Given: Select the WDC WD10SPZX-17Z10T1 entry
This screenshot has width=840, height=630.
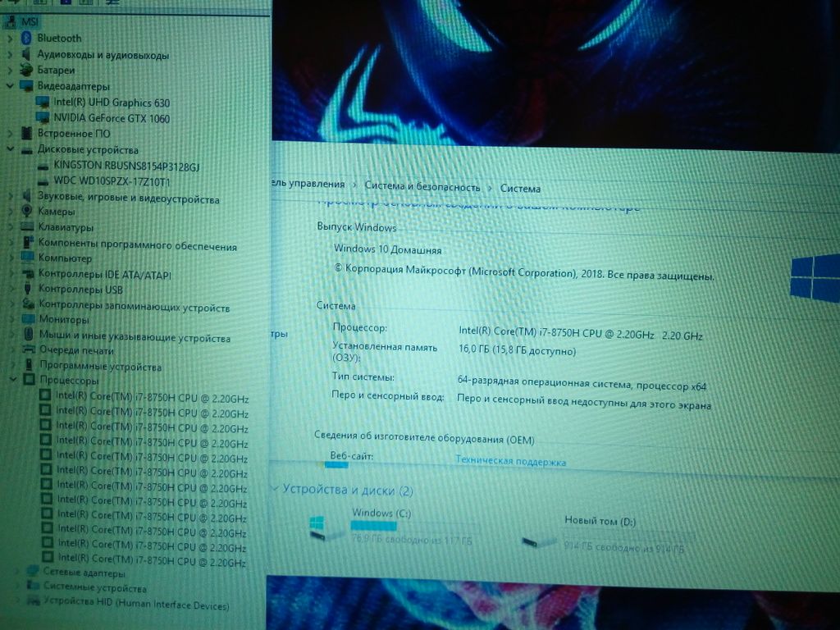Looking at the screenshot, I should pos(112,181).
